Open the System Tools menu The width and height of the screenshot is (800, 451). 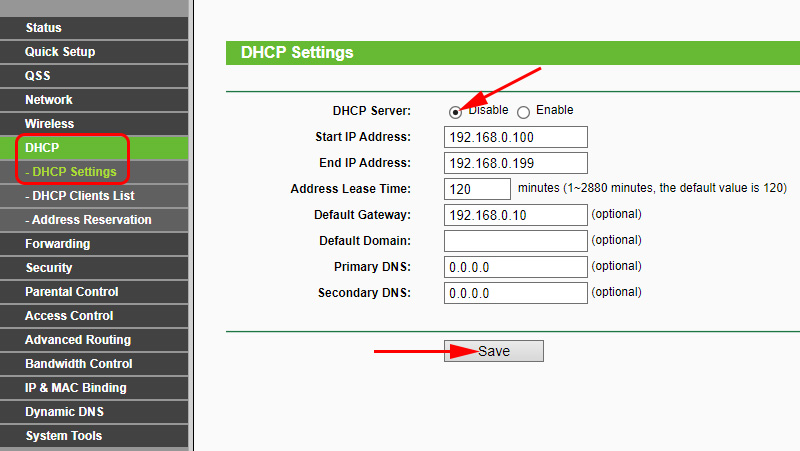[x=64, y=436]
